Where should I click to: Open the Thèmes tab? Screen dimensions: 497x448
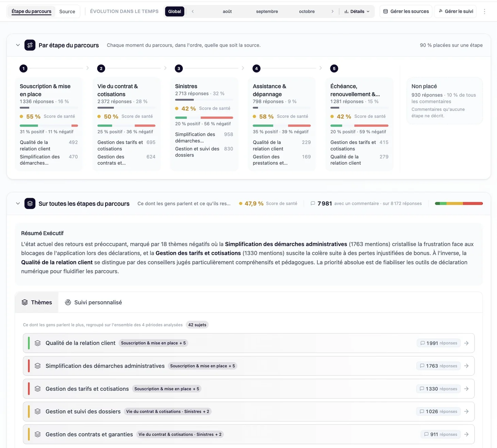37,302
